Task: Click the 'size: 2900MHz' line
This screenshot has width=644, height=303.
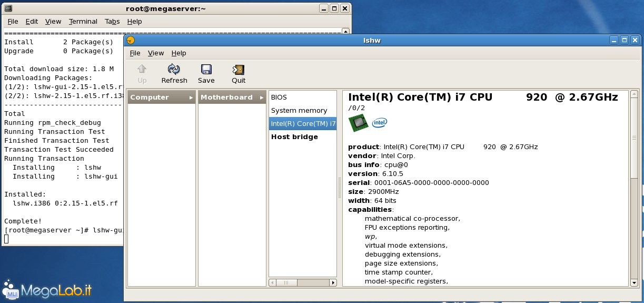Action: (x=373, y=192)
